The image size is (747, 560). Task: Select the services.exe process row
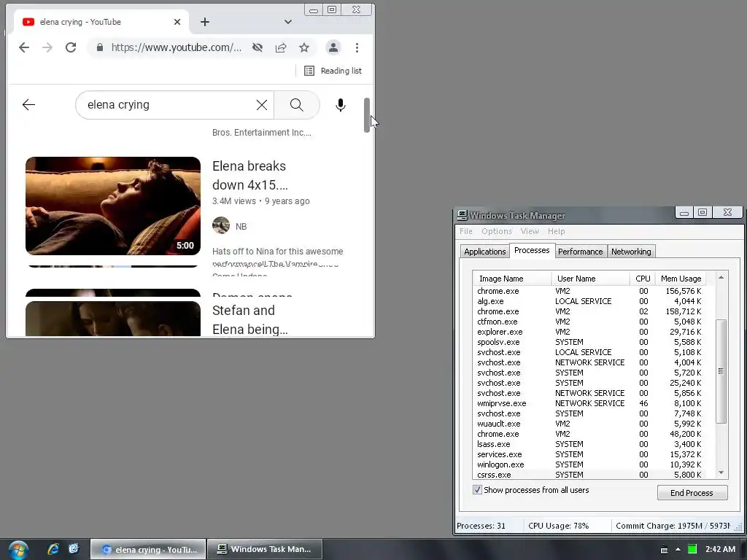tap(589, 454)
